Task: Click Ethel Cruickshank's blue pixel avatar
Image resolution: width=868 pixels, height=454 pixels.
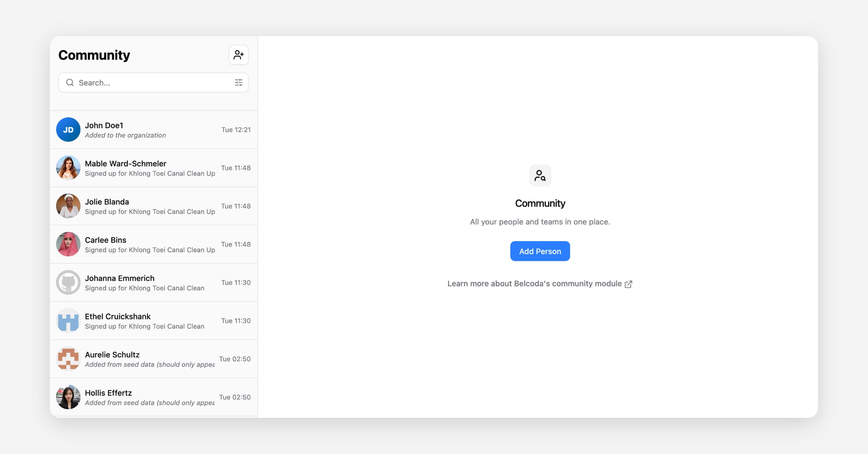Action: (x=68, y=321)
